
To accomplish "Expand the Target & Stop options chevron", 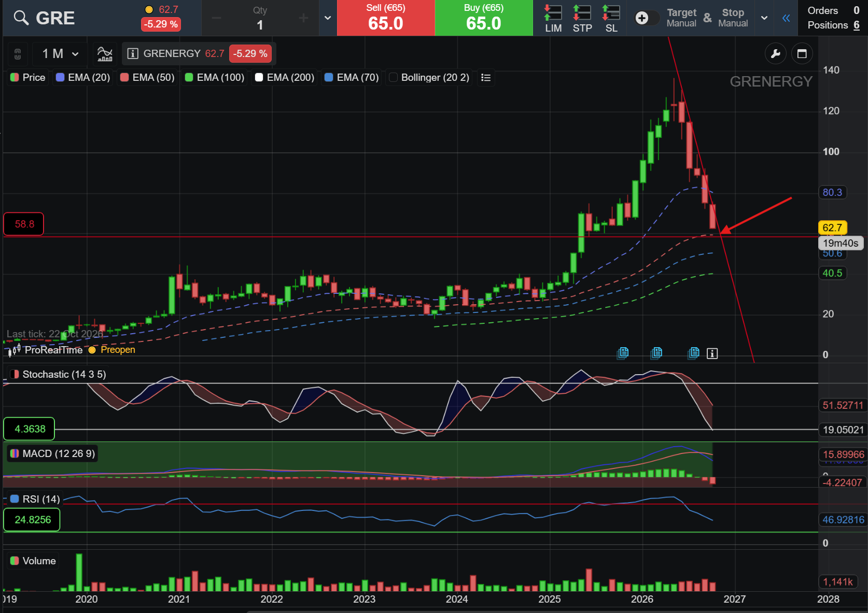I will (764, 18).
